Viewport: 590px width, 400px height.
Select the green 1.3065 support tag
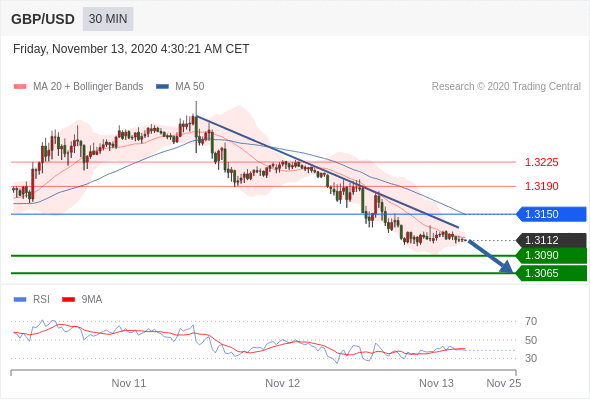[x=551, y=273]
